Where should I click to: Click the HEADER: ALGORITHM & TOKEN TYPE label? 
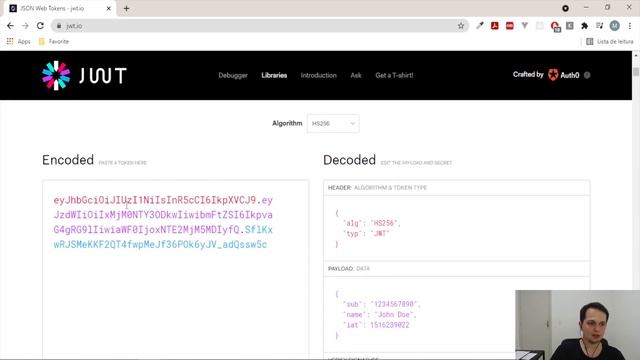[377, 188]
